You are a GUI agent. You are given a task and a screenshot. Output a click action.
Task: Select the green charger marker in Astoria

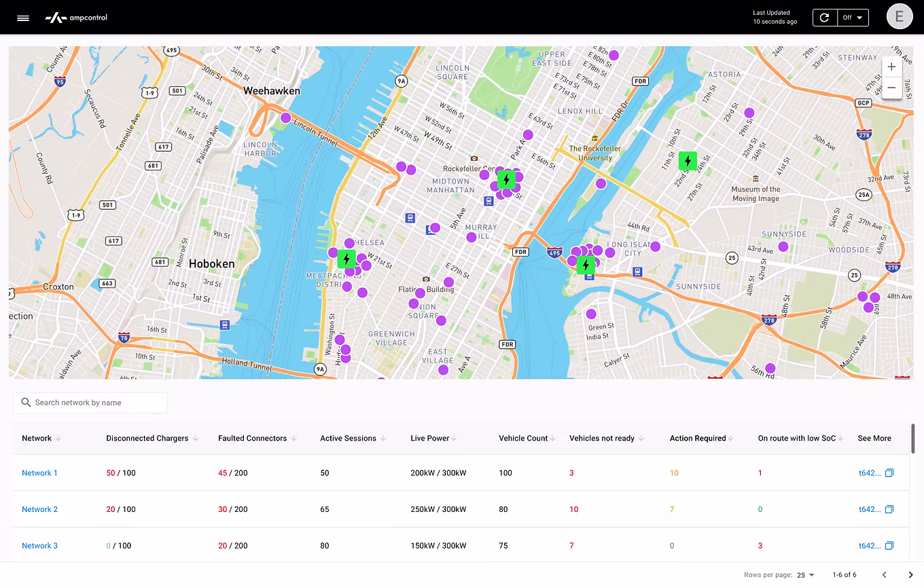688,161
